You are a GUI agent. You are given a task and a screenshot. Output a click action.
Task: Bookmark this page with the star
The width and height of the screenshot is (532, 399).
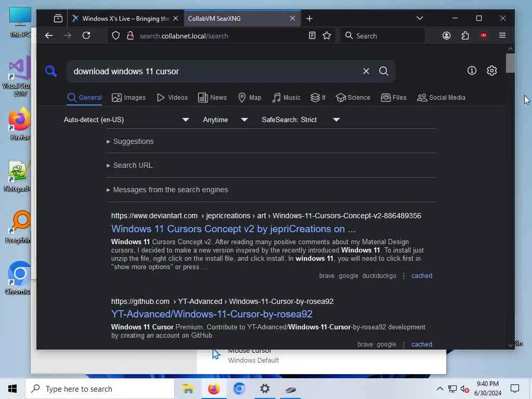[327, 36]
